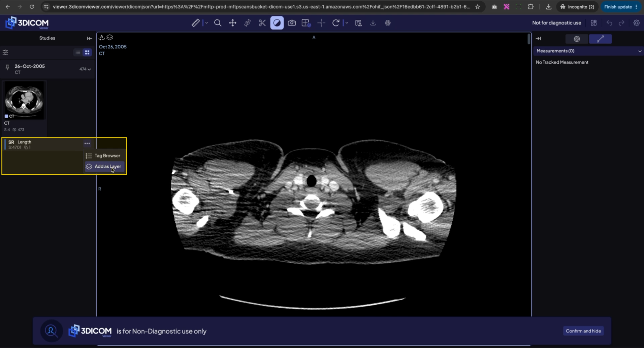The width and height of the screenshot is (644, 348).
Task: Choose Add as Layer menu entry
Action: 104,166
